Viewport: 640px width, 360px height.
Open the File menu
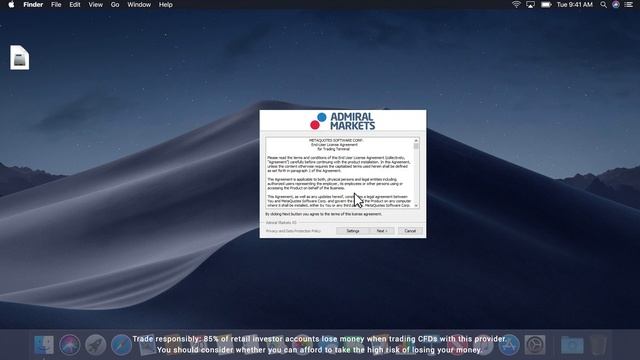[56, 4]
